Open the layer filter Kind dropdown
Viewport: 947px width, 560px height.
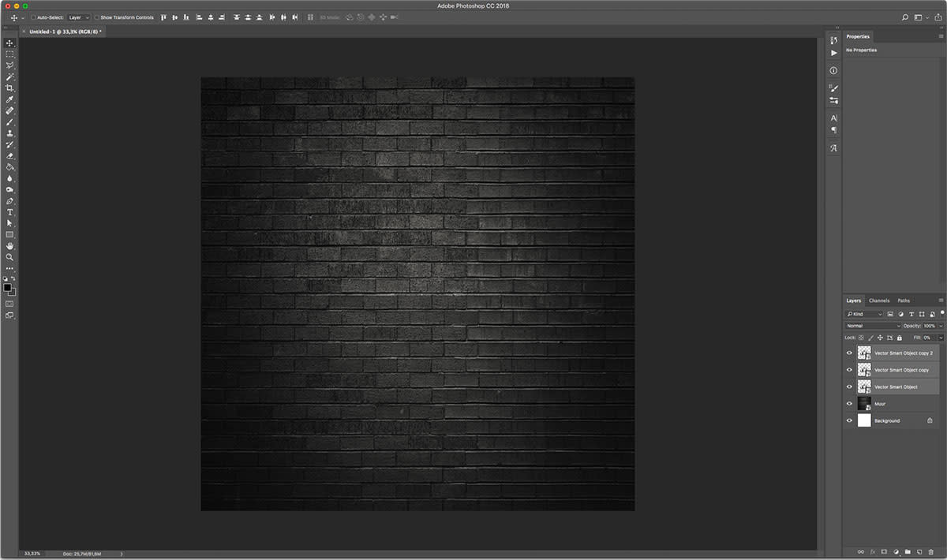[x=865, y=314]
